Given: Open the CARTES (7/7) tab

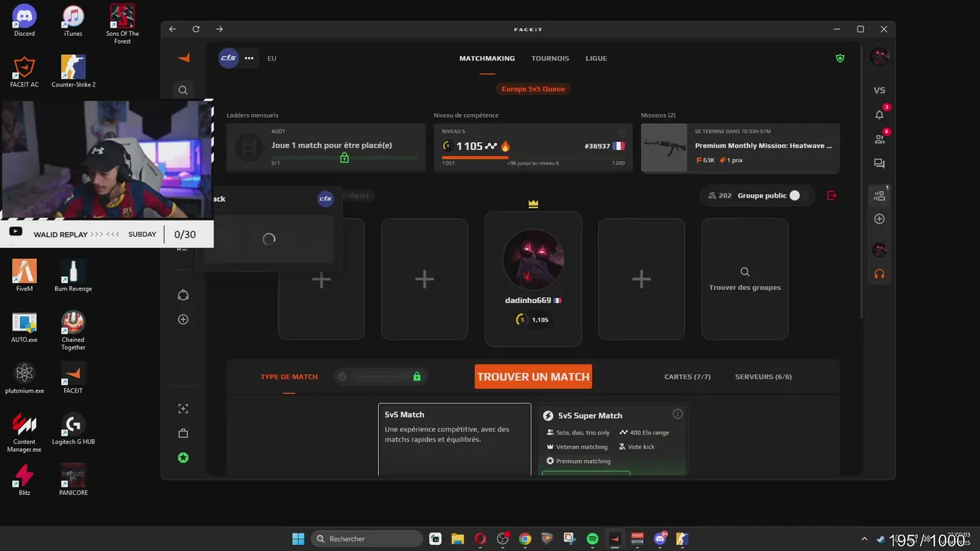Looking at the screenshot, I should [x=688, y=377].
